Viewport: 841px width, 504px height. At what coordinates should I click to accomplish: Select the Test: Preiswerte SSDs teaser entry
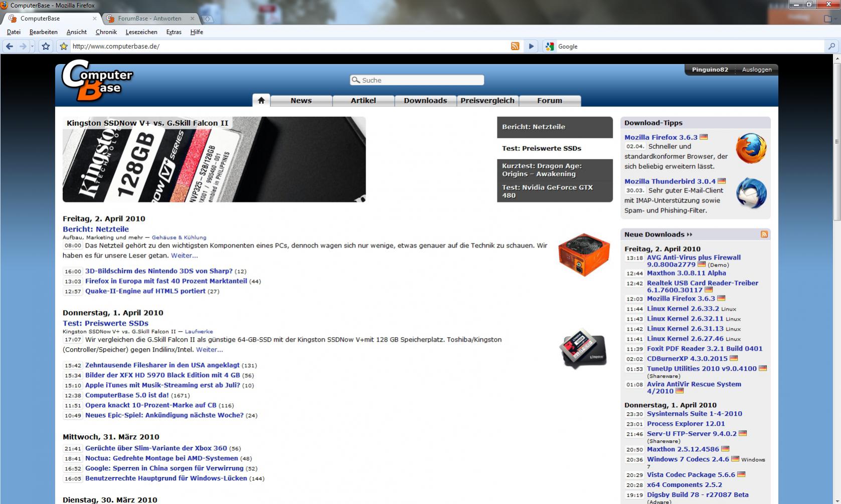[x=555, y=148]
